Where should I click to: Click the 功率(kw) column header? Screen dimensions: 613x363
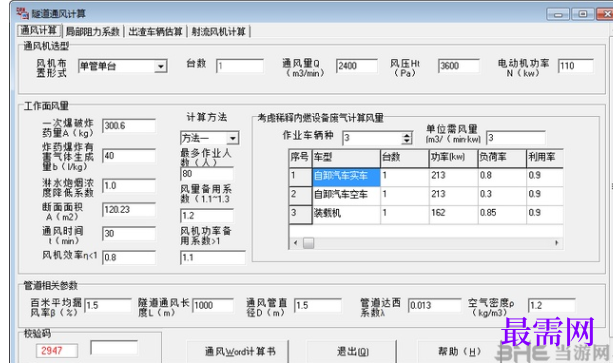click(453, 157)
